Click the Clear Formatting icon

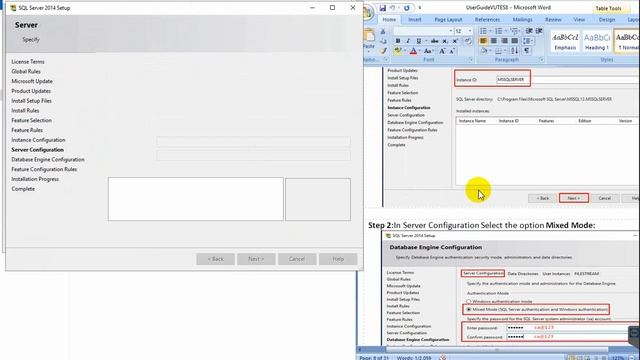point(468,41)
